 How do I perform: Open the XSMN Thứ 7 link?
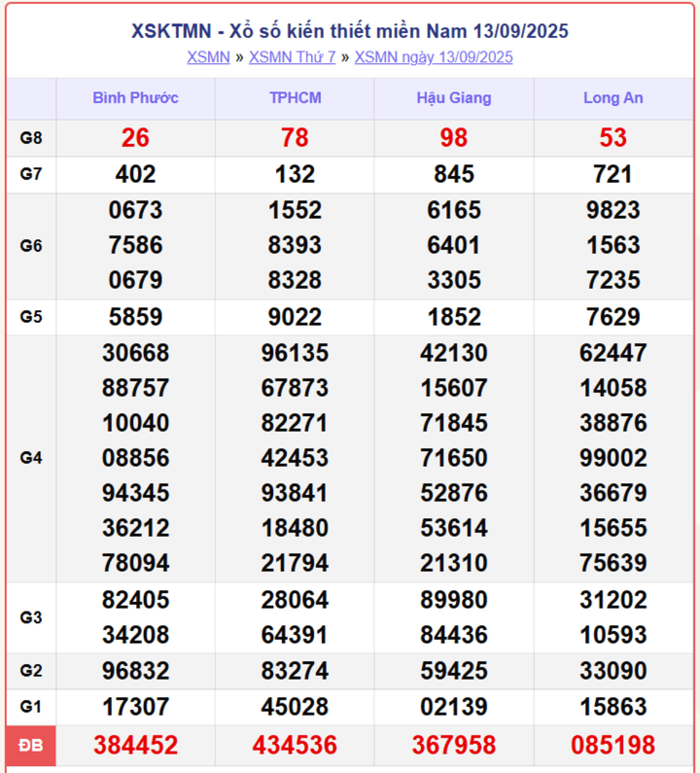coord(292,57)
